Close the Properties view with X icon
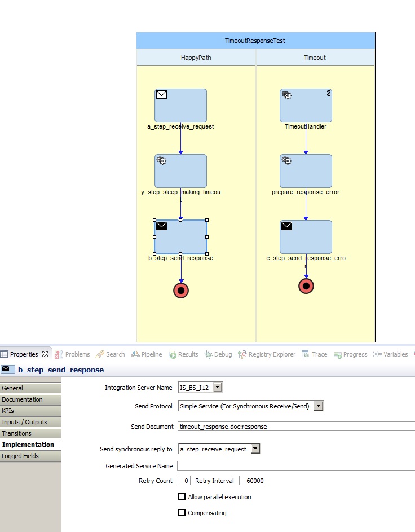 click(x=45, y=354)
